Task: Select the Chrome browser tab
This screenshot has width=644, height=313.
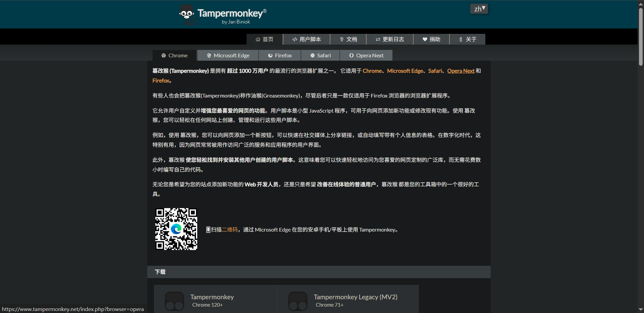Action: 174,56
